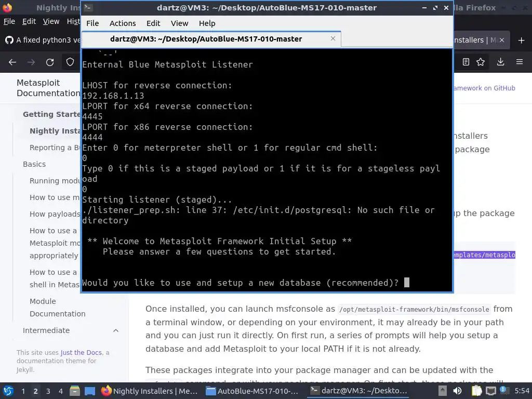Click the terminal window title bar icon
The width and height of the screenshot is (532, 399).
point(88,7)
